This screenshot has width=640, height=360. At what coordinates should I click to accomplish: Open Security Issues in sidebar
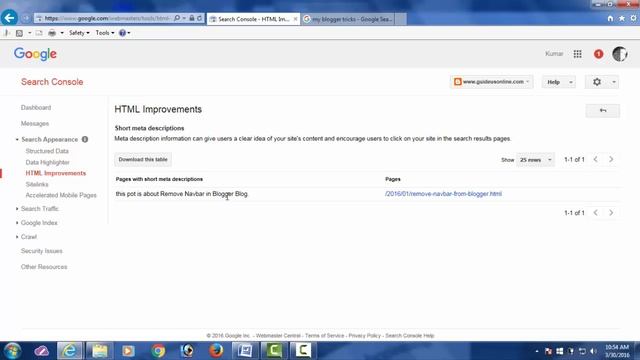[x=42, y=251]
